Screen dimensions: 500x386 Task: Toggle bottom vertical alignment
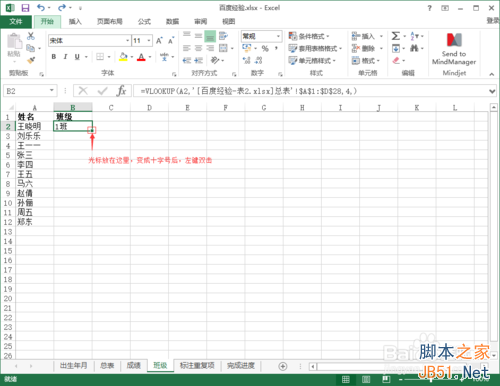pos(210,36)
